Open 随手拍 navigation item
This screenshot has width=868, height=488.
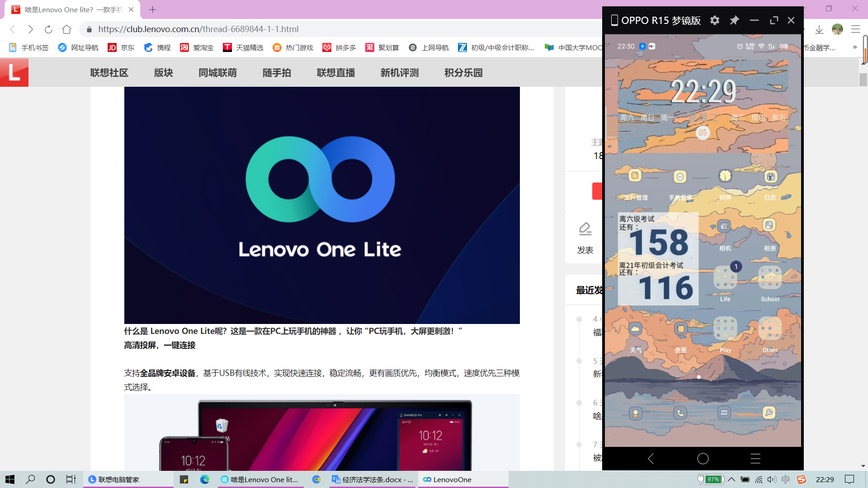pyautogui.click(x=277, y=73)
